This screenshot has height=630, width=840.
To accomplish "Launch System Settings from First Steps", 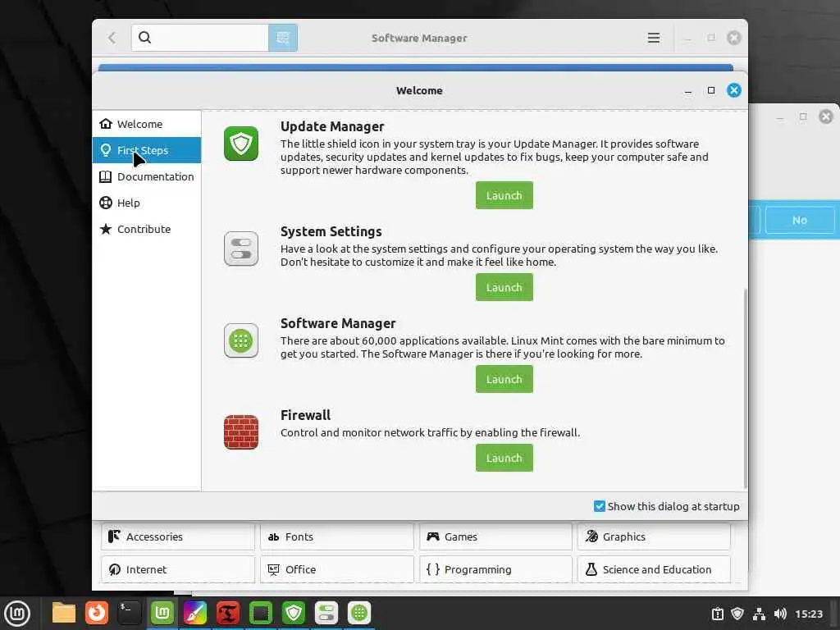I will pyautogui.click(x=504, y=287).
